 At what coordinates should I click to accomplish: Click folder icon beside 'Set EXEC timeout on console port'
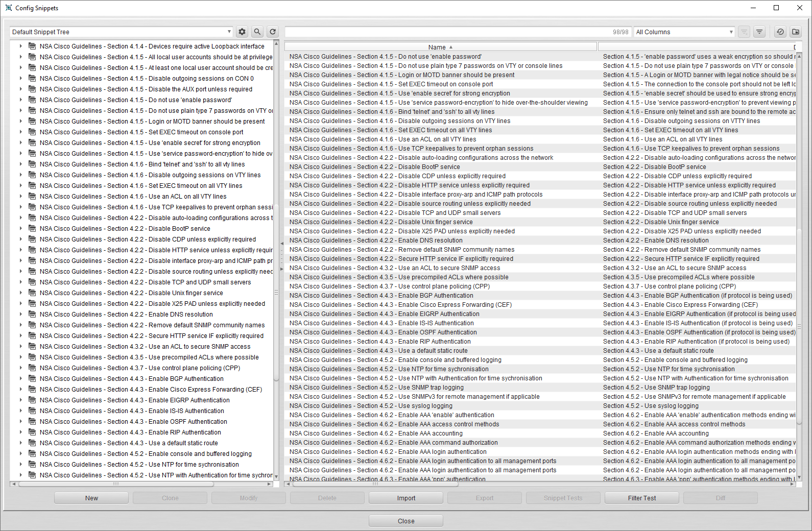coord(32,132)
